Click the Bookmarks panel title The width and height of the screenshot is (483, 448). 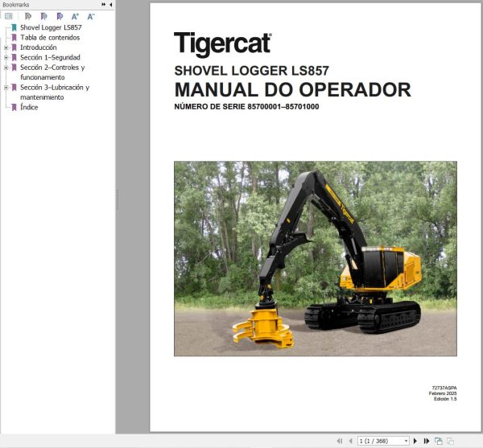click(x=16, y=5)
